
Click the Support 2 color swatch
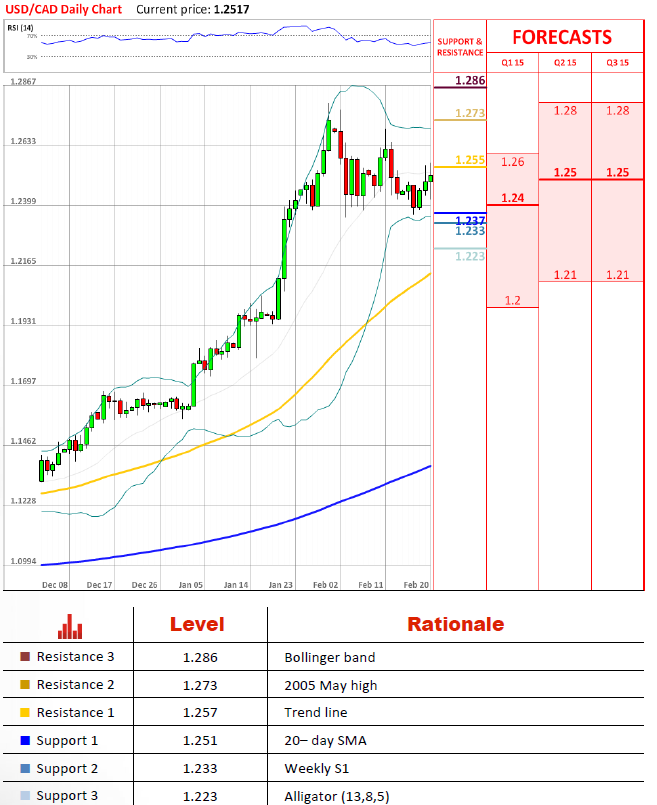[x=25, y=769]
